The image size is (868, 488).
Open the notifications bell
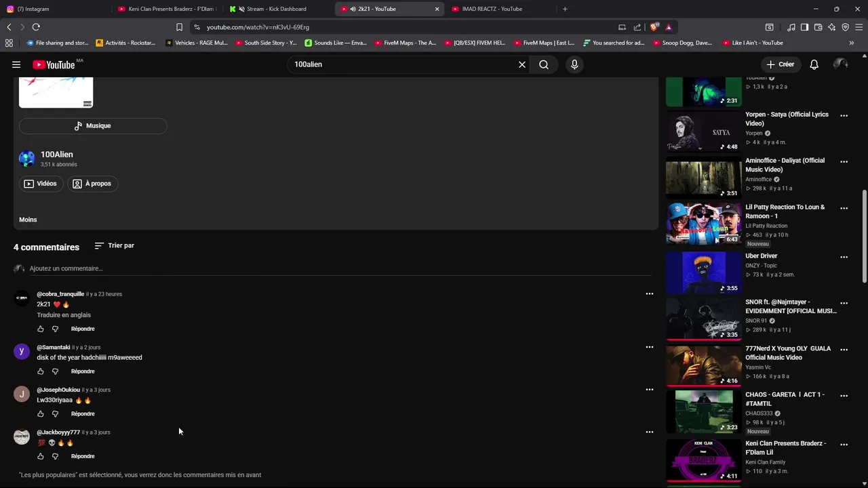pos(814,64)
